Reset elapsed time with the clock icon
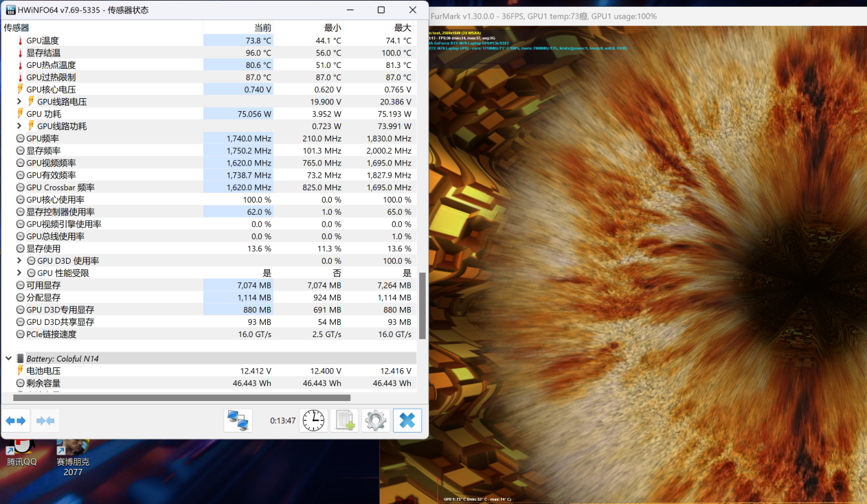Image resolution: width=867 pixels, height=504 pixels. pos(313,420)
